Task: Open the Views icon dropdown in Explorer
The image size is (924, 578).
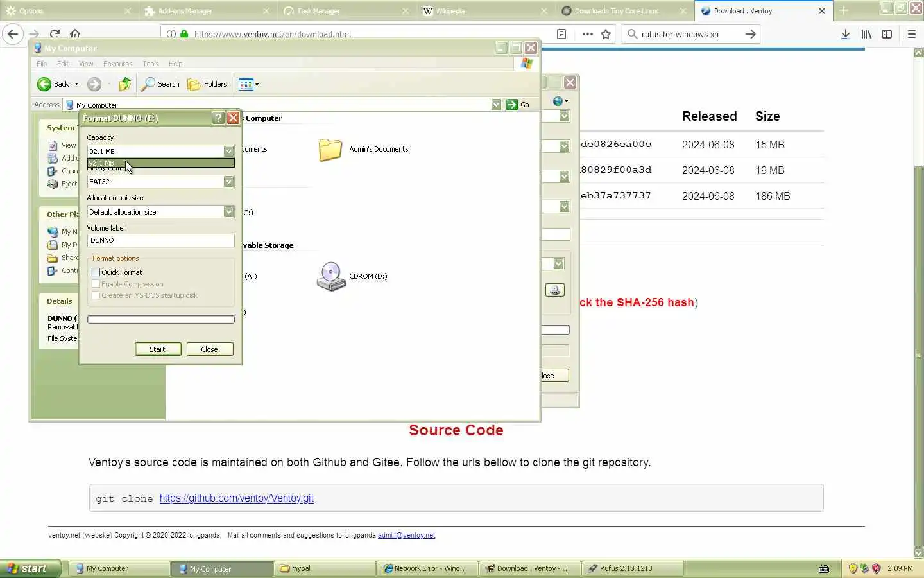Action: coord(249,84)
